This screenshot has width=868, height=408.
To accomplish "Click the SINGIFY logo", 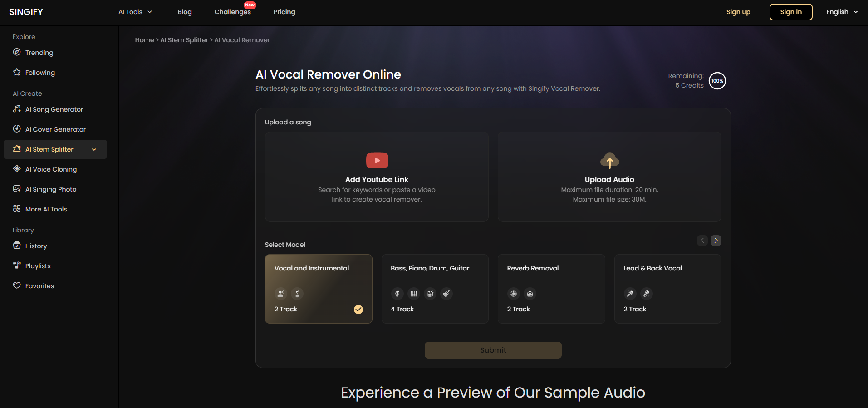I will [26, 12].
